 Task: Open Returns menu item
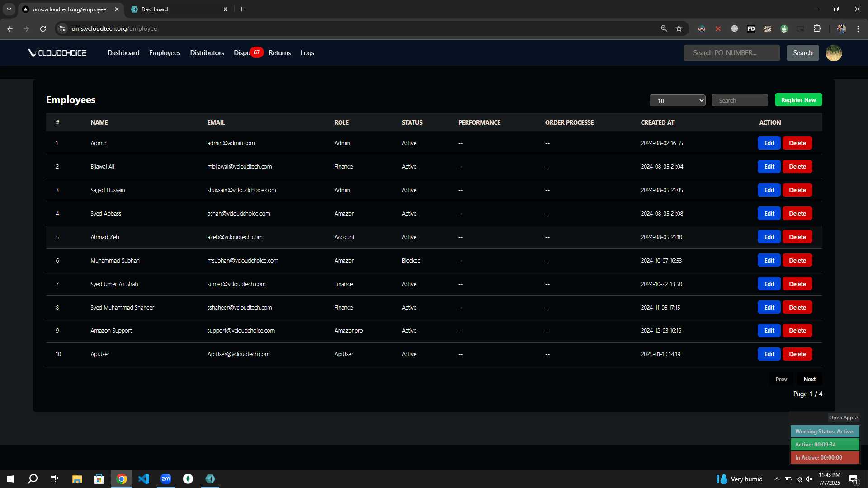279,53
